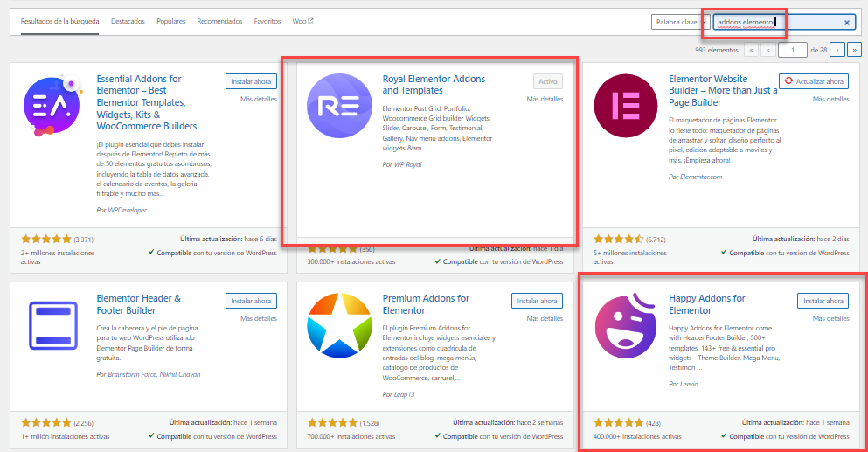Visit author Leap13 link
The height and width of the screenshot is (452, 868).
coord(404,394)
